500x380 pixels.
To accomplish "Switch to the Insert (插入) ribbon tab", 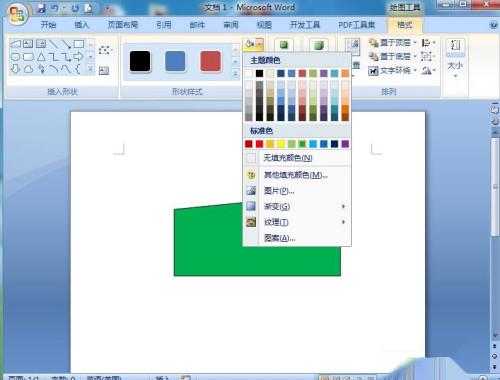I will 81,25.
